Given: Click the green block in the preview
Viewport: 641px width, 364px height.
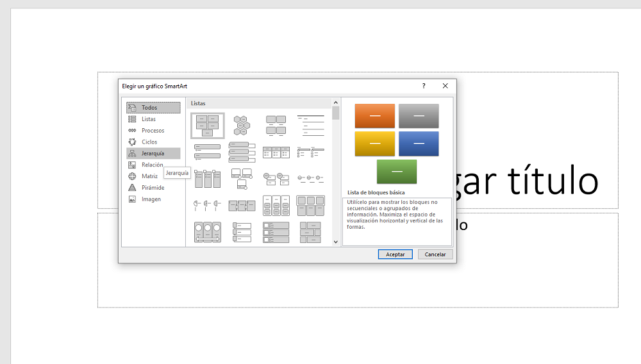Looking at the screenshot, I should [x=397, y=172].
